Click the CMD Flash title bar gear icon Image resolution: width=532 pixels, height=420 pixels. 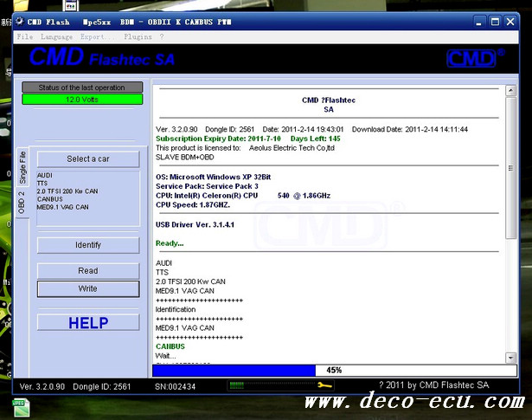19,22
